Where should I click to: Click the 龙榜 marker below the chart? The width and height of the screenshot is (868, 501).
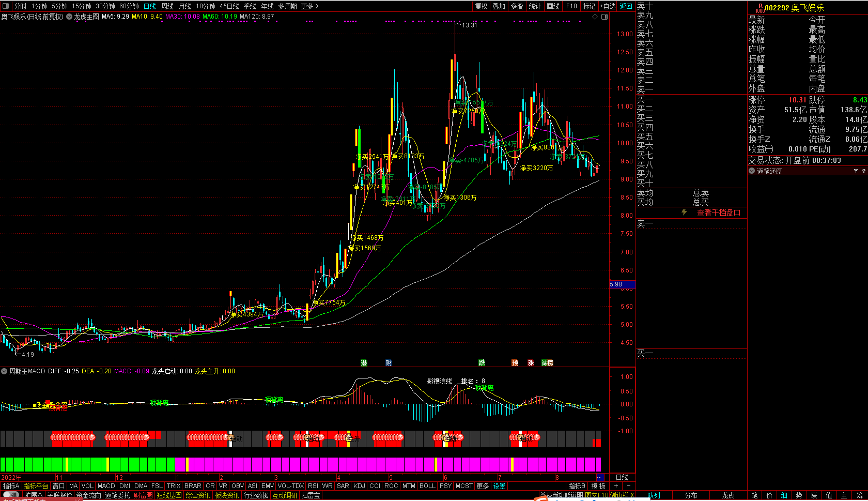click(x=547, y=363)
